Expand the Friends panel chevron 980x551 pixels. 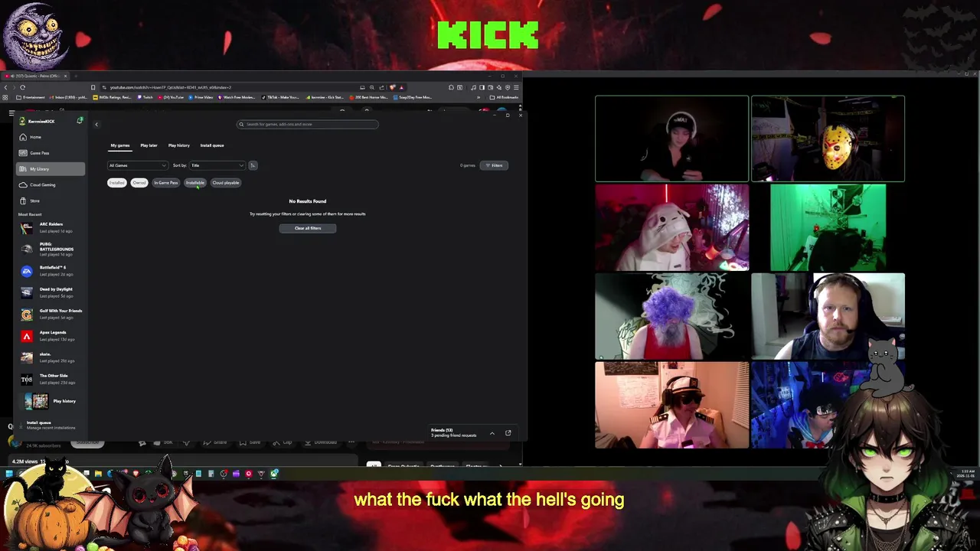(492, 433)
